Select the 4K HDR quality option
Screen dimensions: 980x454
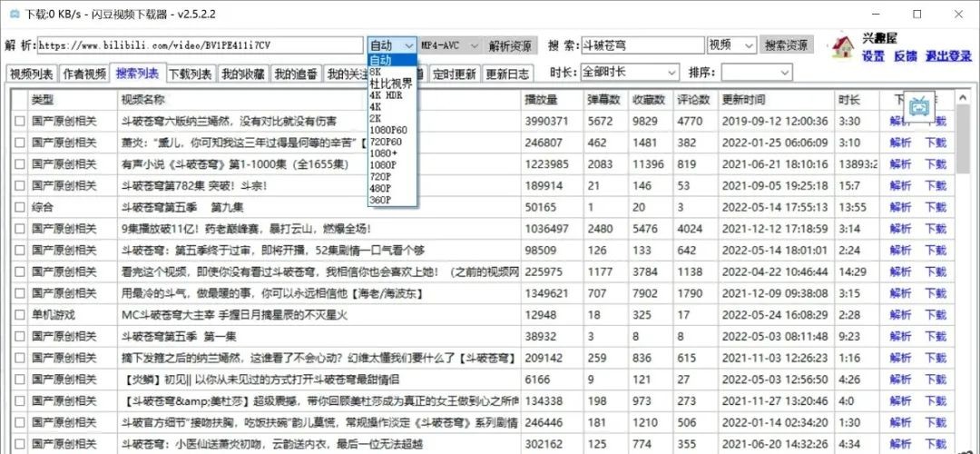point(386,95)
